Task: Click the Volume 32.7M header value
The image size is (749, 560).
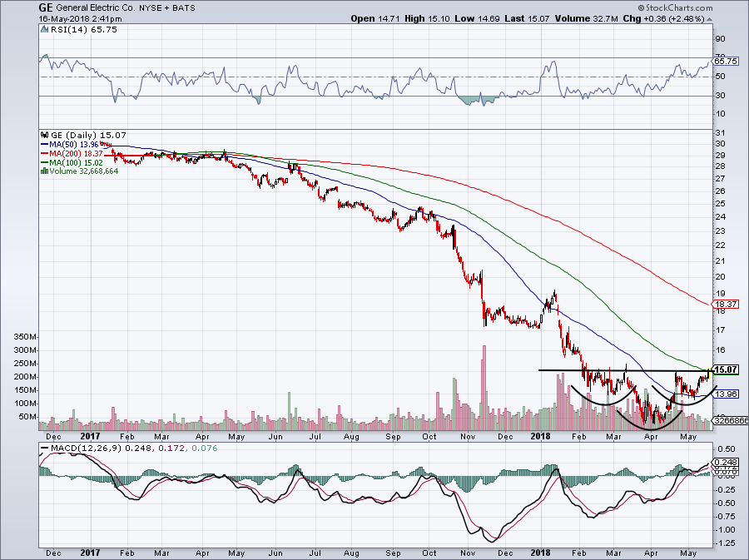Action: (587, 18)
